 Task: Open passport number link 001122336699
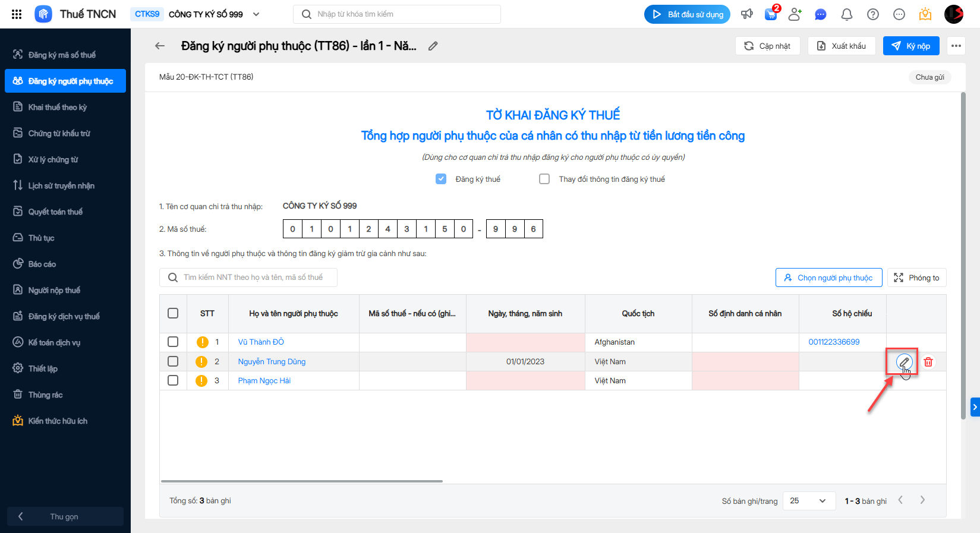point(834,342)
